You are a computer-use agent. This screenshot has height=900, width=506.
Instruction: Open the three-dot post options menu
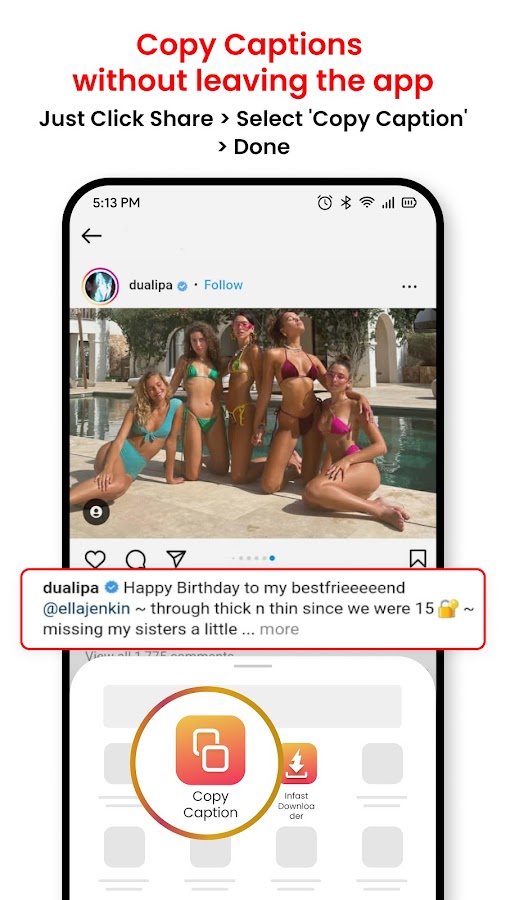(x=409, y=286)
